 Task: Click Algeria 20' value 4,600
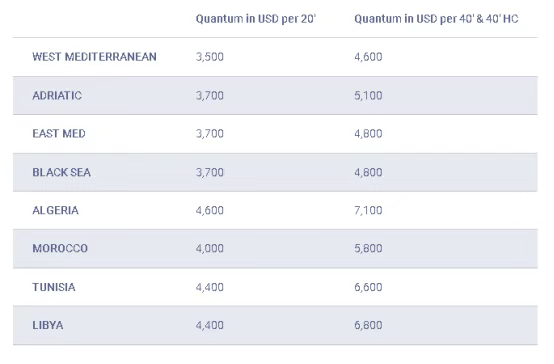[210, 210]
